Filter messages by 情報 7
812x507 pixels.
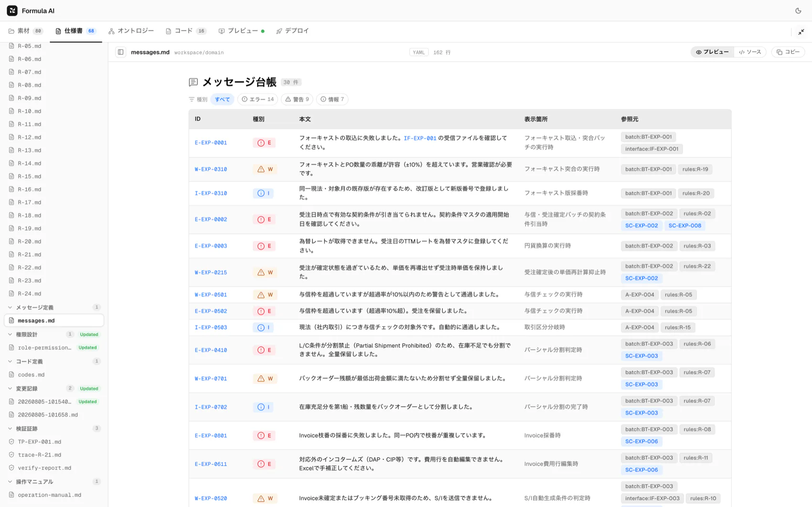[x=332, y=99]
